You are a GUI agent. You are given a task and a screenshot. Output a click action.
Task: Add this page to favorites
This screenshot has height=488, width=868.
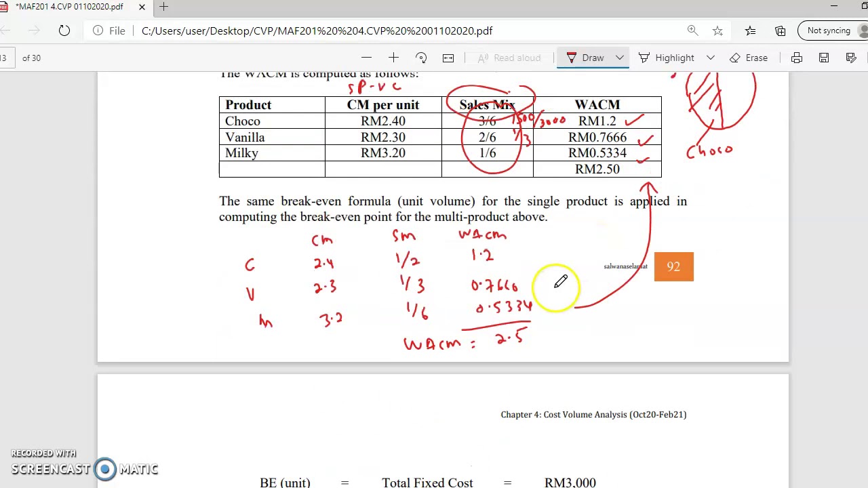tap(717, 30)
